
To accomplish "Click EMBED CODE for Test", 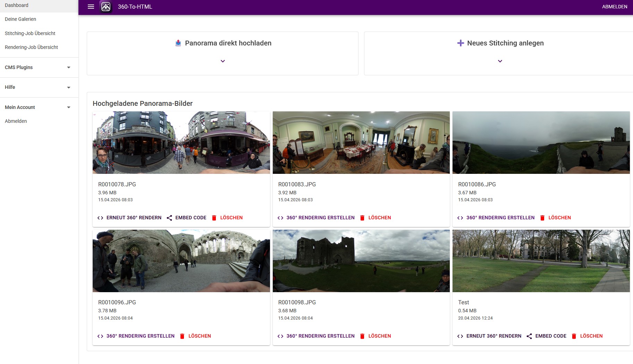I will (551, 336).
